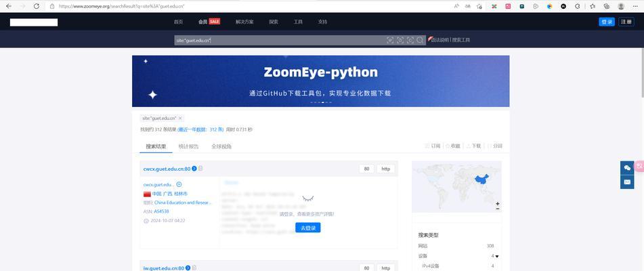The width and height of the screenshot is (644, 271).
Task: Open browser settings ellipsis menu
Action: click(x=636, y=6)
